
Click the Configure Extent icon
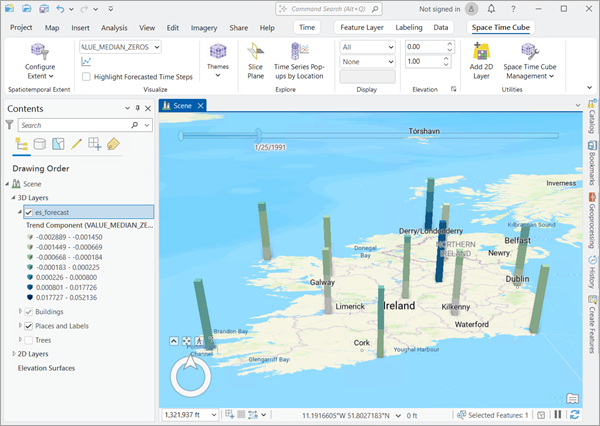pyautogui.click(x=40, y=51)
